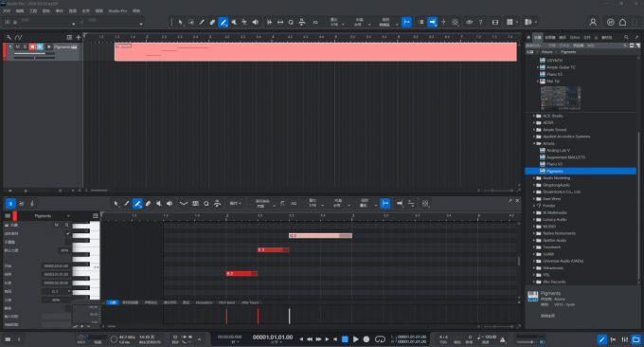644x347 pixels.
Task: Expand the Ample Guitar TC item
Action: tap(538, 67)
